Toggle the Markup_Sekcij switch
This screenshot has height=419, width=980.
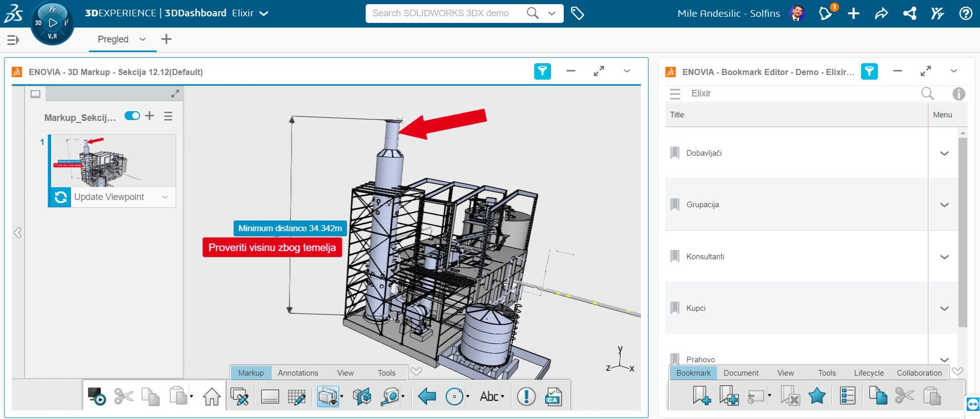(132, 116)
